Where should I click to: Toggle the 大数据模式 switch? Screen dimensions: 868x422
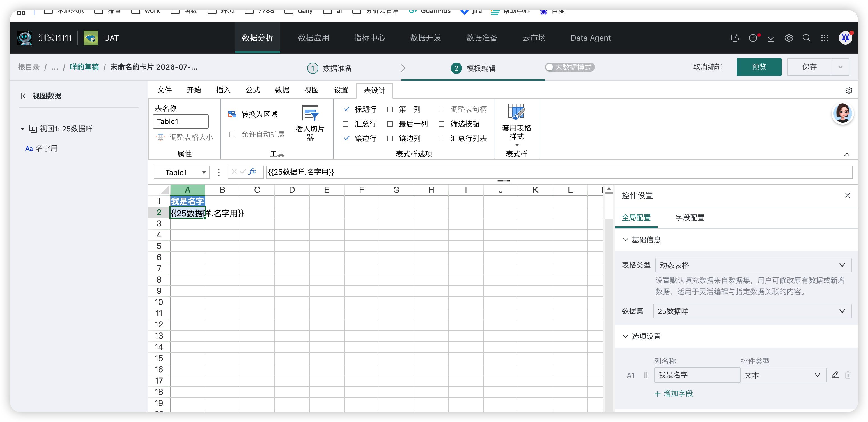click(x=570, y=67)
